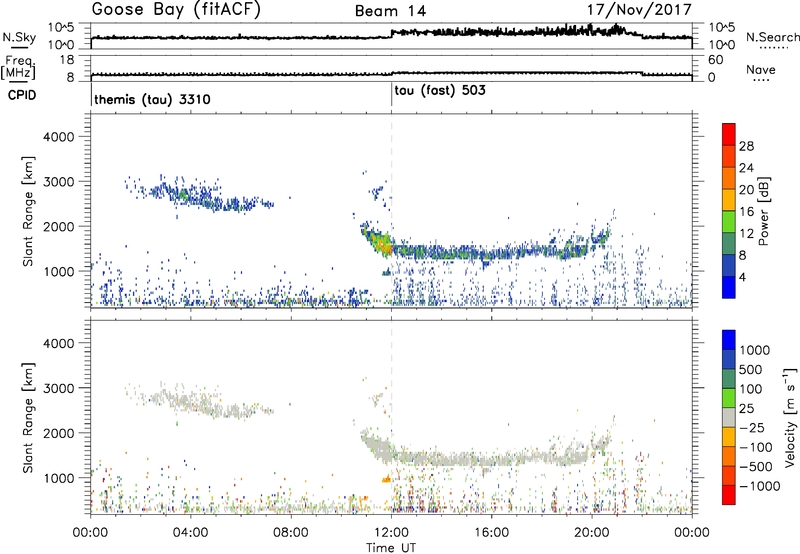800x554 pixels.
Task: Click the 'Slant Range [km]' label of velocity panel
Action: (28, 417)
